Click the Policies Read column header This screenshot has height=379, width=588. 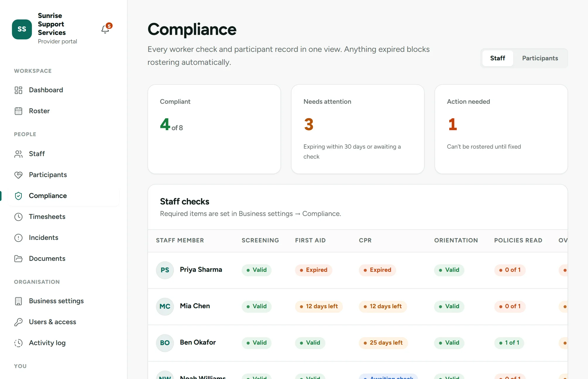(x=518, y=240)
